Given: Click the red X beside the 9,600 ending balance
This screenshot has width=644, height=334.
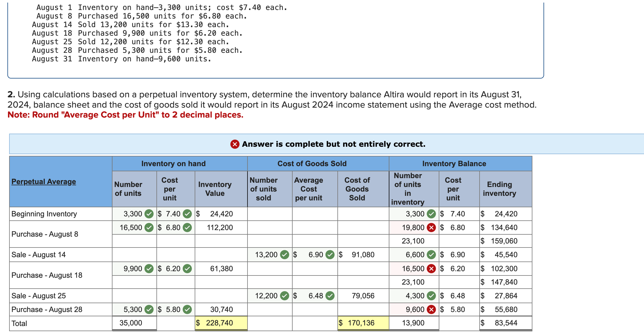Looking at the screenshot, I should click(x=431, y=309).
